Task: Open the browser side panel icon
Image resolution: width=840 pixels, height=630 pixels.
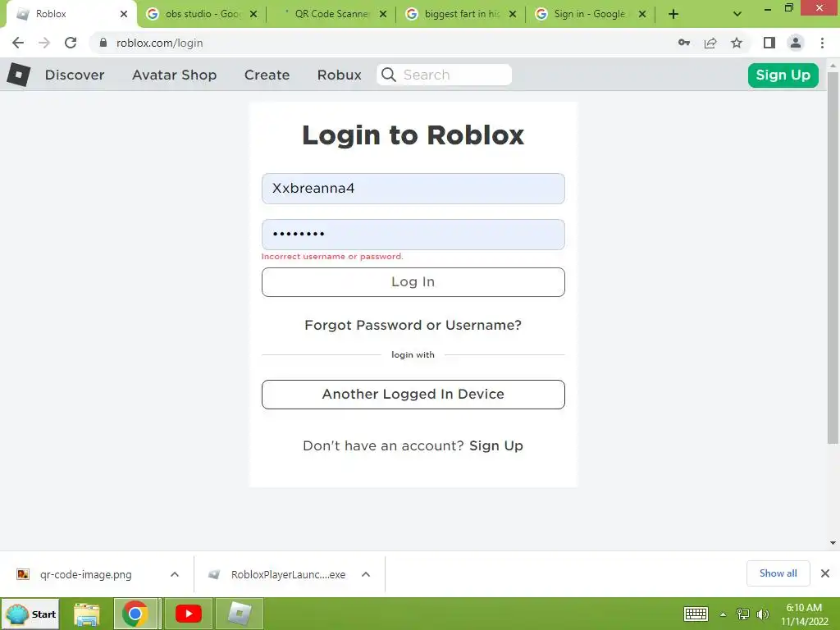Action: pyautogui.click(x=769, y=43)
